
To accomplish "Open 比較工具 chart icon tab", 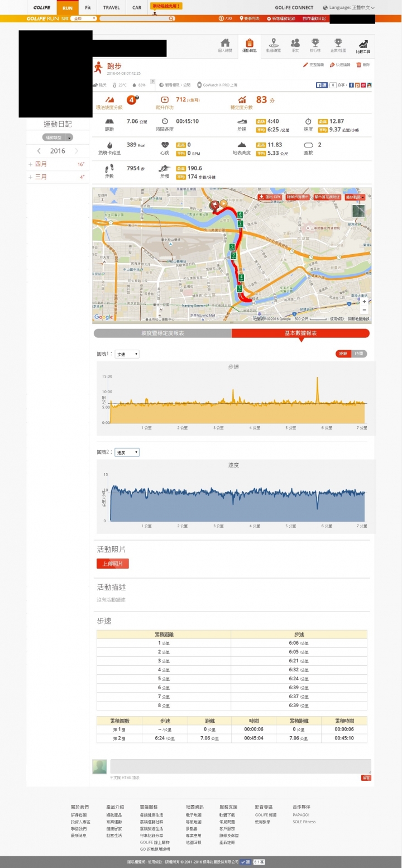I will (363, 46).
